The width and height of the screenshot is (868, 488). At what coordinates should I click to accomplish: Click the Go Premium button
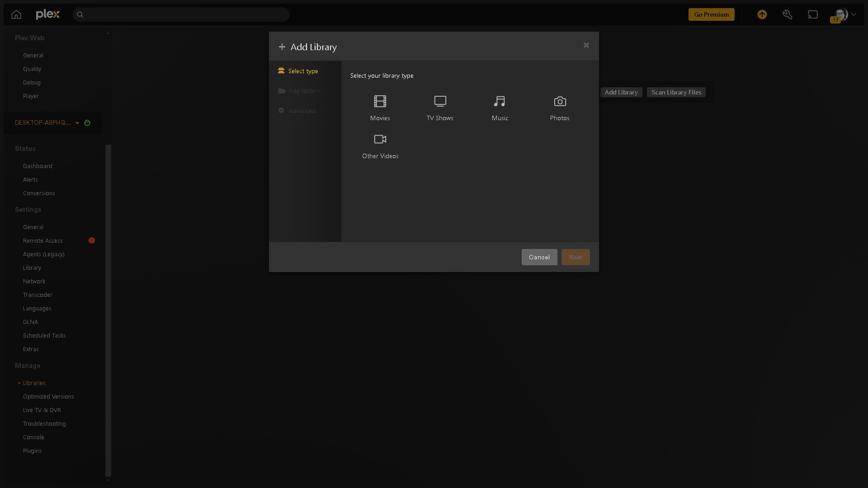click(x=711, y=14)
